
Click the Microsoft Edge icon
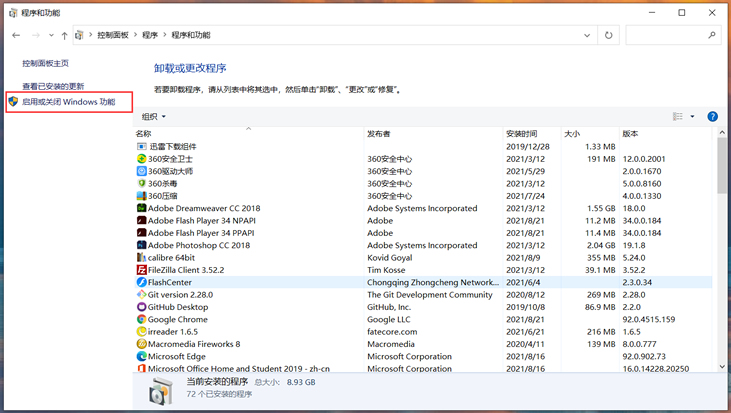point(142,357)
